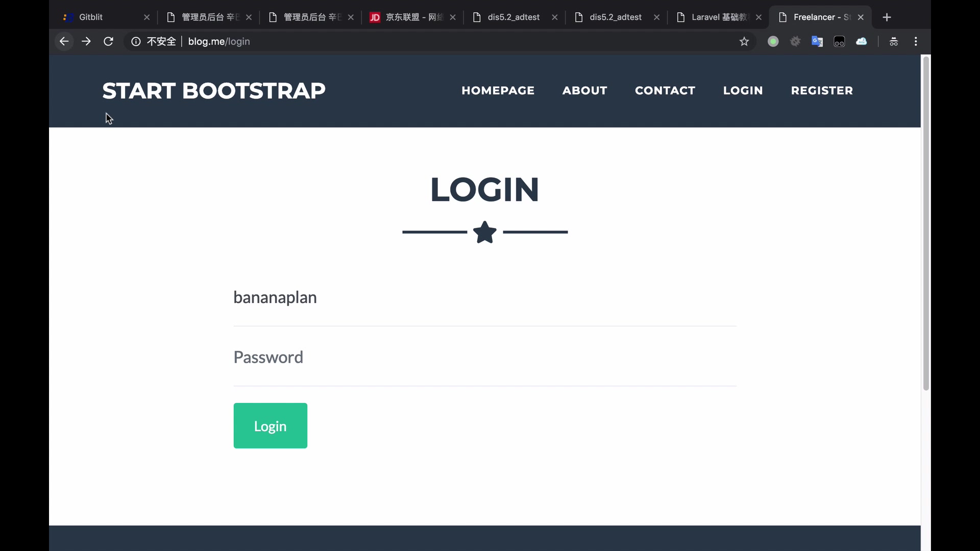Viewport: 980px width, 551px height.
Task: Go to HOMEPAGE in the navbar
Action: [498, 90]
